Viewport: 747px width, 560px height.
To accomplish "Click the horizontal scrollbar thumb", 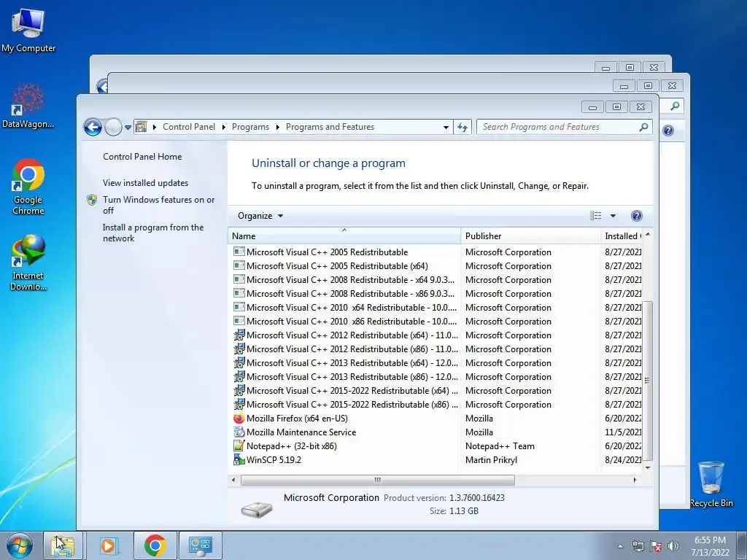I will (x=377, y=480).
